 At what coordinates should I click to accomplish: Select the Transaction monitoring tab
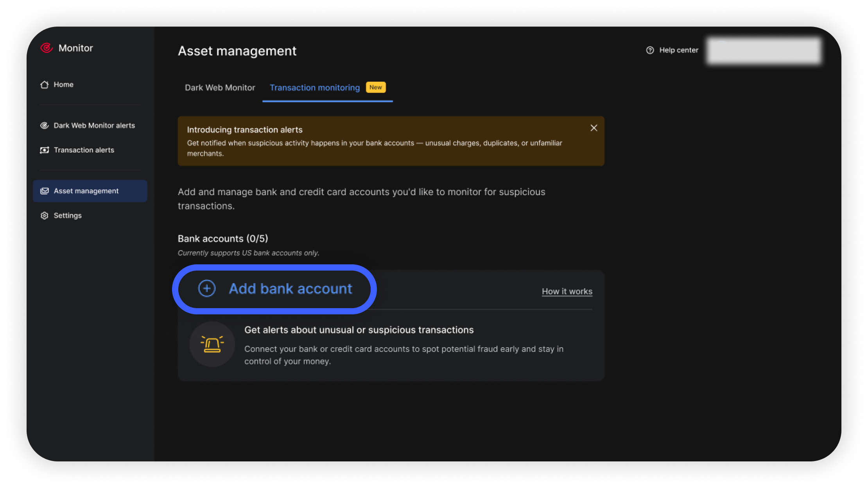coord(315,88)
